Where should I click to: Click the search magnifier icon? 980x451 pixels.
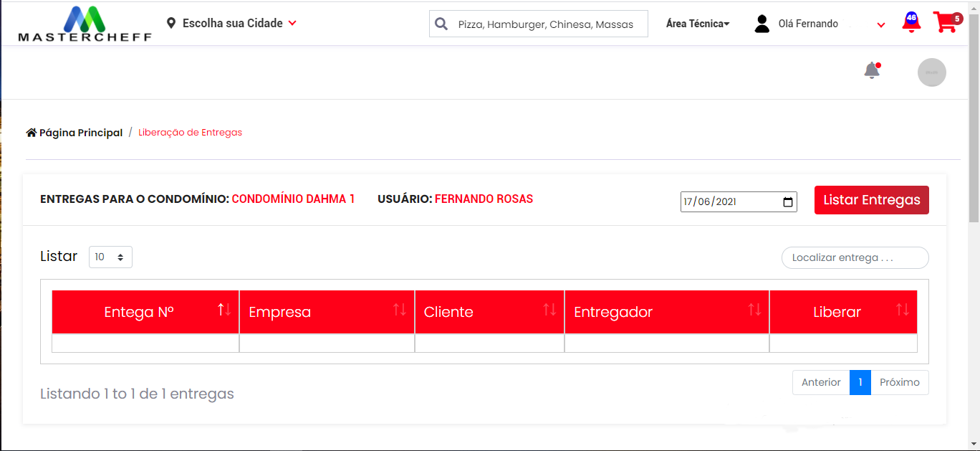pos(441,24)
